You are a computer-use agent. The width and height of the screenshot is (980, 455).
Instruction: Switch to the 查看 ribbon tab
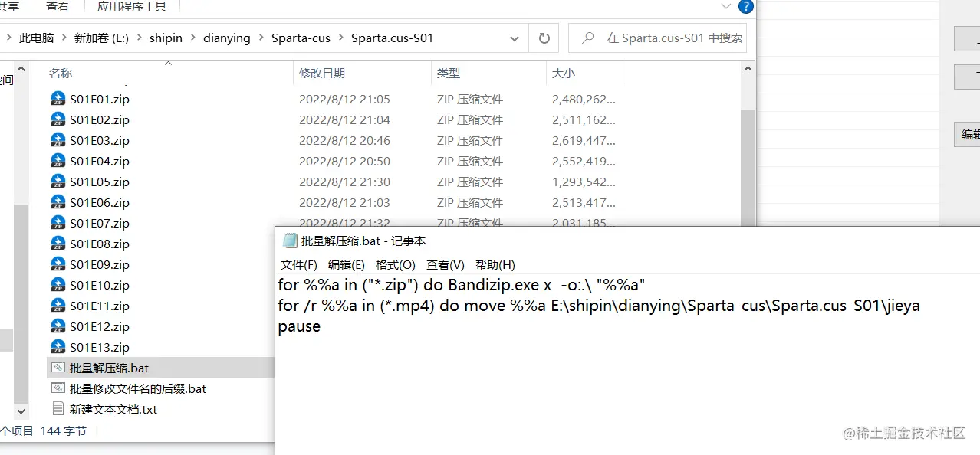click(58, 7)
